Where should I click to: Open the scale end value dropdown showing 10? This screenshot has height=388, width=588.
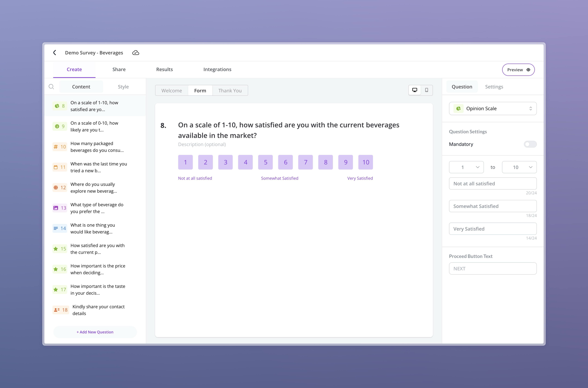tap(519, 167)
